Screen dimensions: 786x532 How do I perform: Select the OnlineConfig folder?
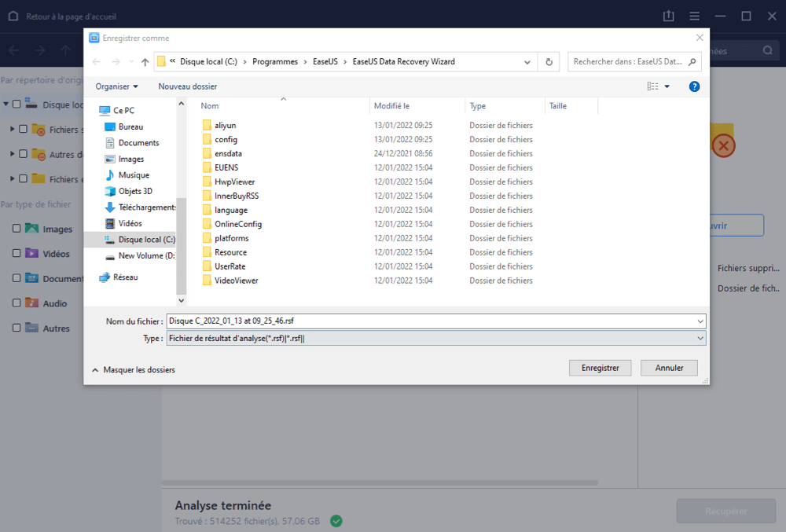(x=238, y=224)
